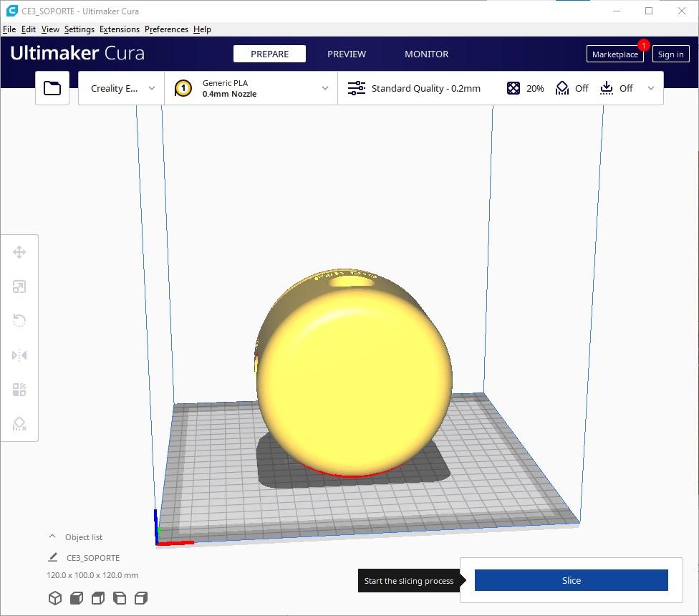Image resolution: width=699 pixels, height=616 pixels.
Task: Click the build plate adhesion Off icon
Action: [607, 88]
